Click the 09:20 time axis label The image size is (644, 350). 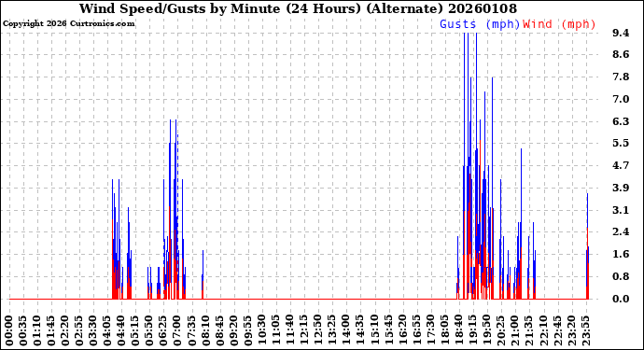(233, 331)
